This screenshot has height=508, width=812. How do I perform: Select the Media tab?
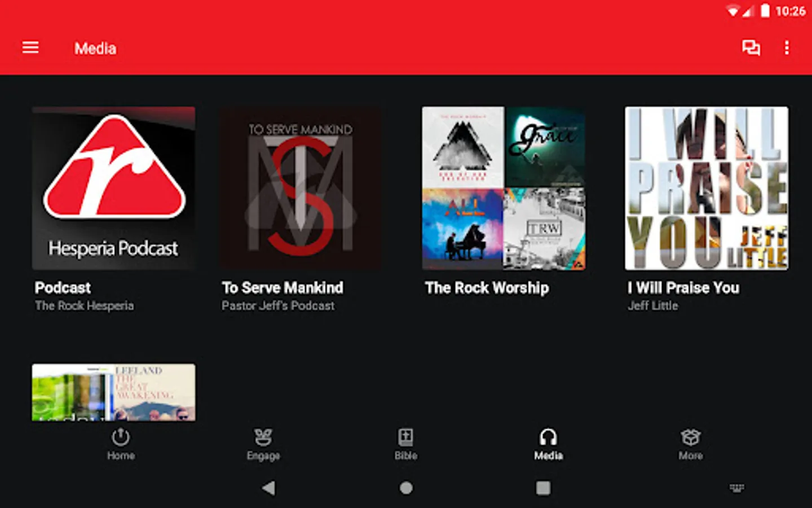coord(548,445)
